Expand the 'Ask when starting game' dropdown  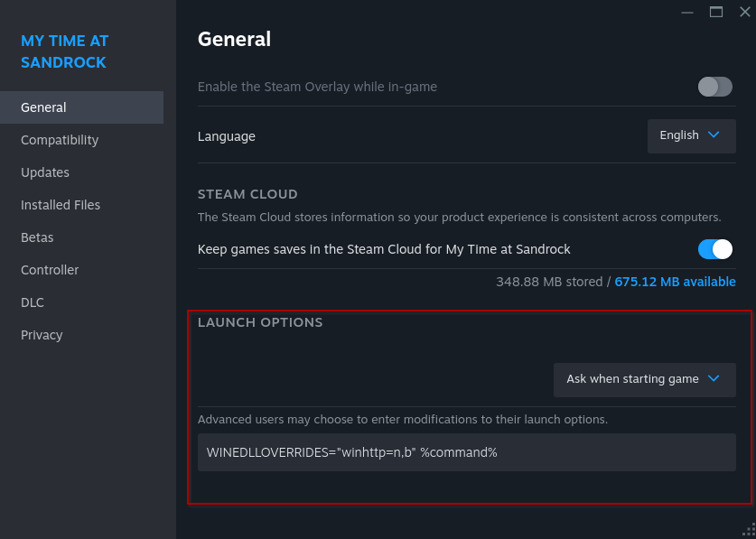point(644,379)
